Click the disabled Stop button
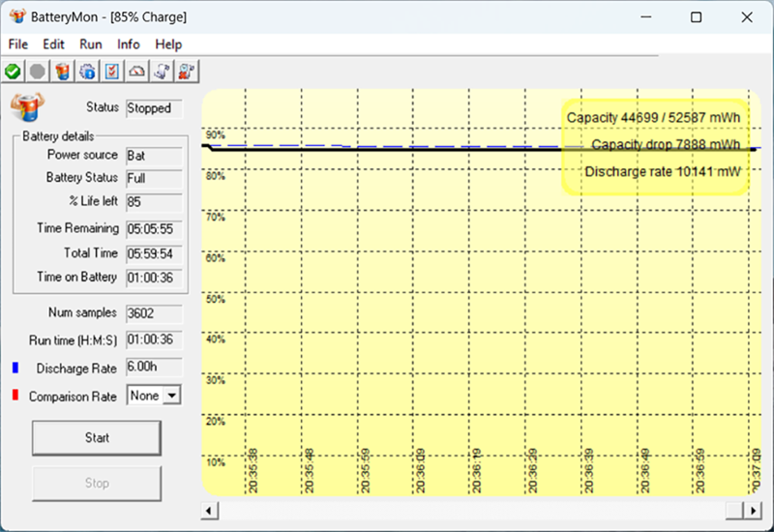 coord(97,483)
